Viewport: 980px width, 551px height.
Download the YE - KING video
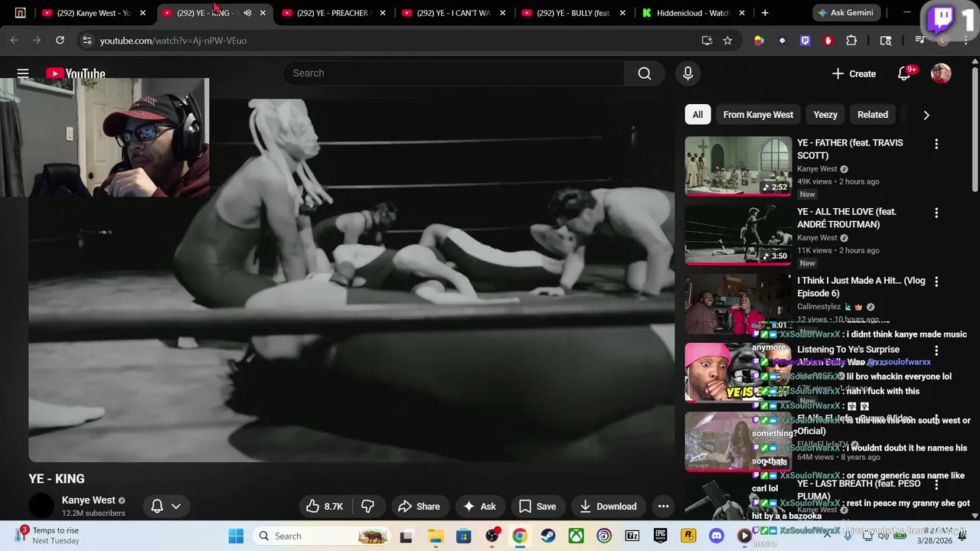tap(608, 506)
